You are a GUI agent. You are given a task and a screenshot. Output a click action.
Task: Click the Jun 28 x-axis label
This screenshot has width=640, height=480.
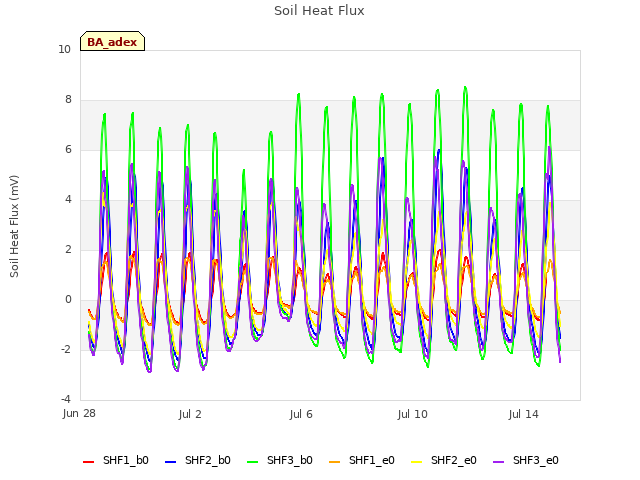79,413
